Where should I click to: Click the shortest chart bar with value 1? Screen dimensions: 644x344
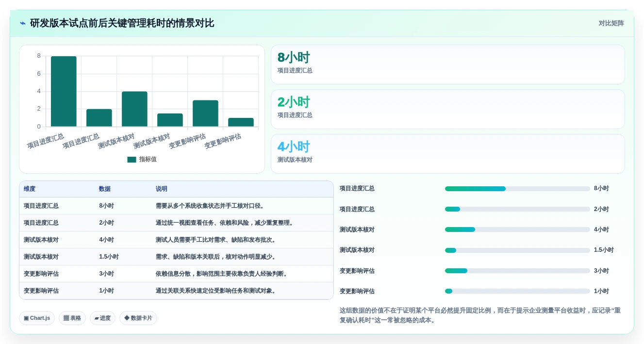click(x=241, y=122)
